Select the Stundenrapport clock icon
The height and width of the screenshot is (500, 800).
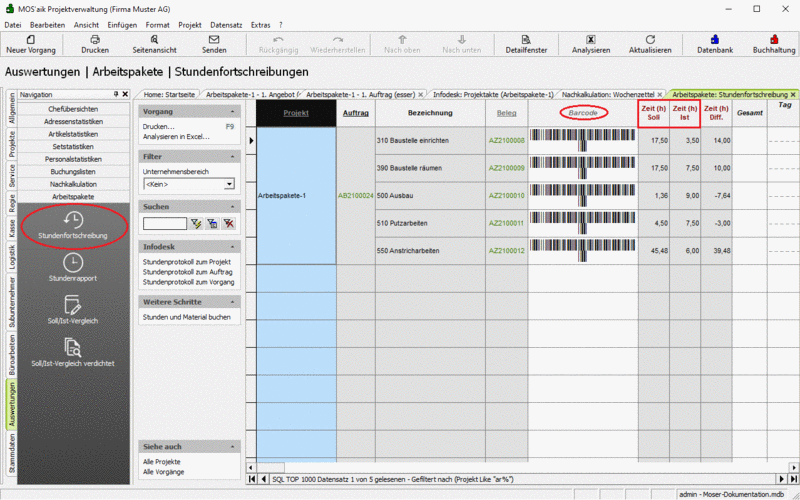coord(73,268)
